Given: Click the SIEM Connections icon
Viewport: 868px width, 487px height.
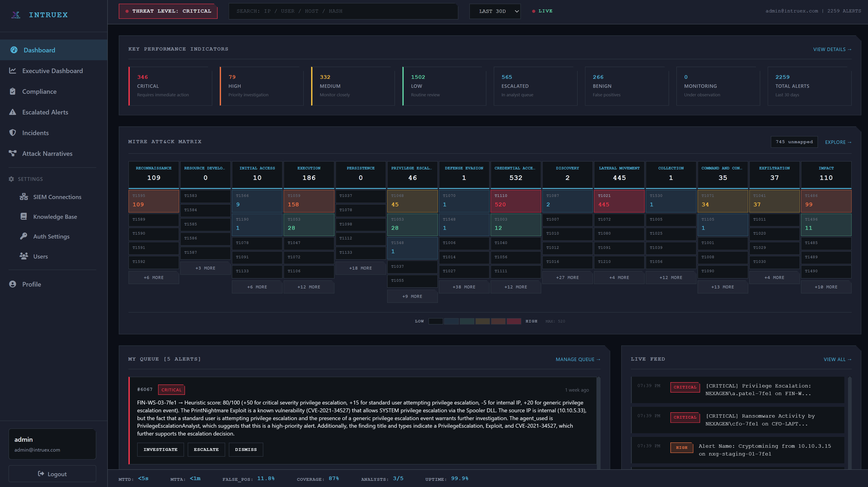Looking at the screenshot, I should (24, 197).
